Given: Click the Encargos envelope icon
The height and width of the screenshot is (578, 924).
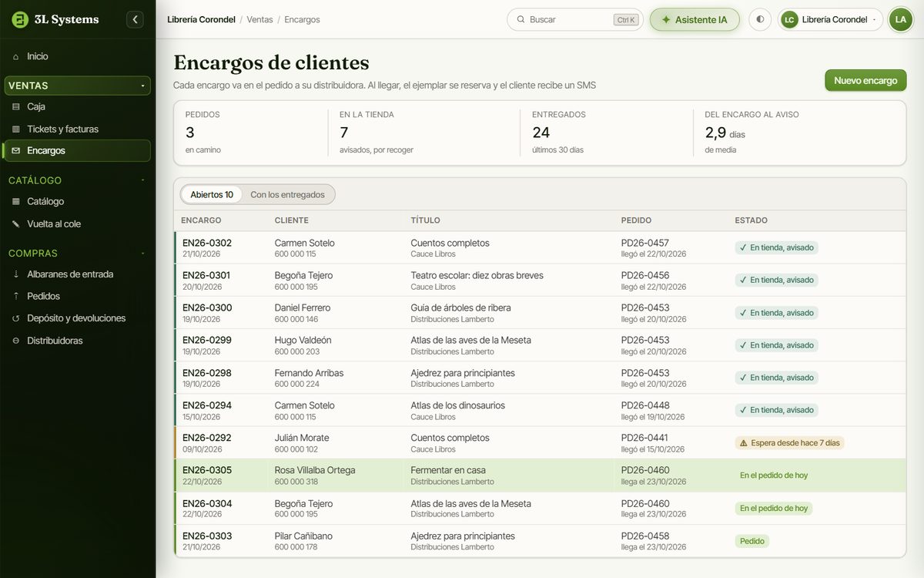Looking at the screenshot, I should click(16, 150).
